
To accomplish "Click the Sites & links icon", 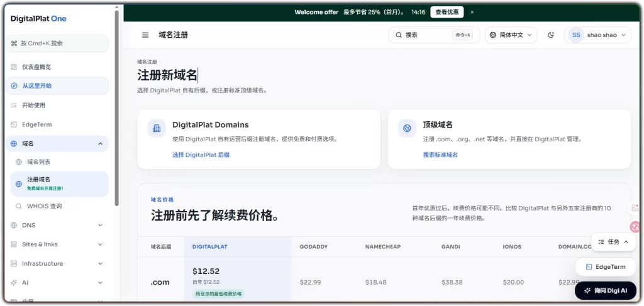I will coord(14,244).
